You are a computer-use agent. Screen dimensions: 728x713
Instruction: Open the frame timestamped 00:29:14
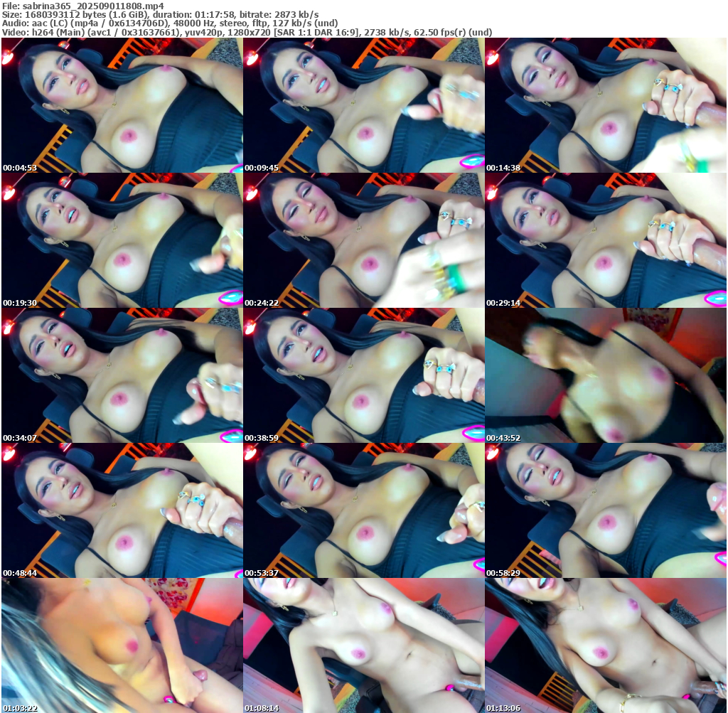[x=606, y=240]
